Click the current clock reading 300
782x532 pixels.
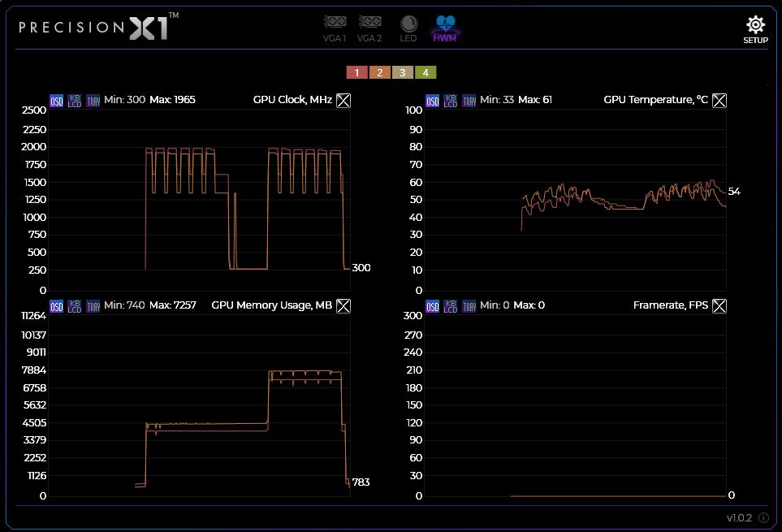361,268
